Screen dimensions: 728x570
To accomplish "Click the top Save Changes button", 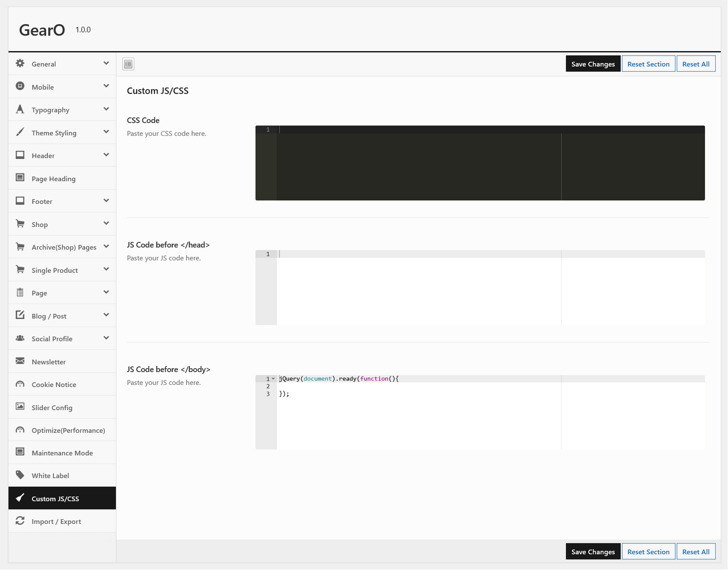I will [593, 64].
